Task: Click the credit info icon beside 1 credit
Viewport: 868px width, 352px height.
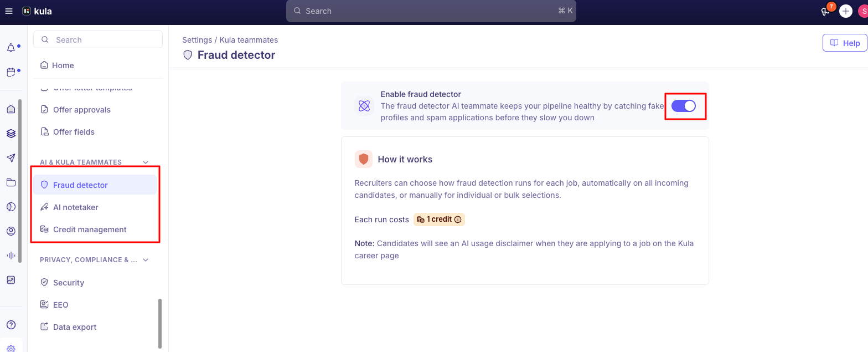Action: 458,220
